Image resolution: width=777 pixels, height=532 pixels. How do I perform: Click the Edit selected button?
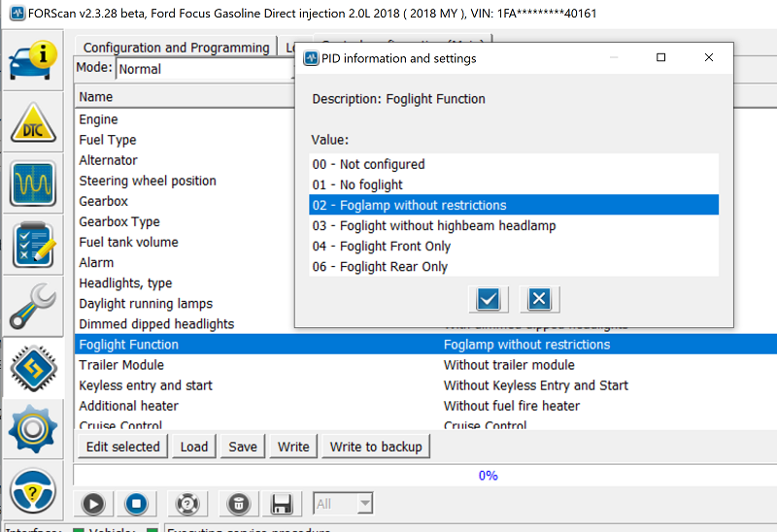tap(122, 447)
